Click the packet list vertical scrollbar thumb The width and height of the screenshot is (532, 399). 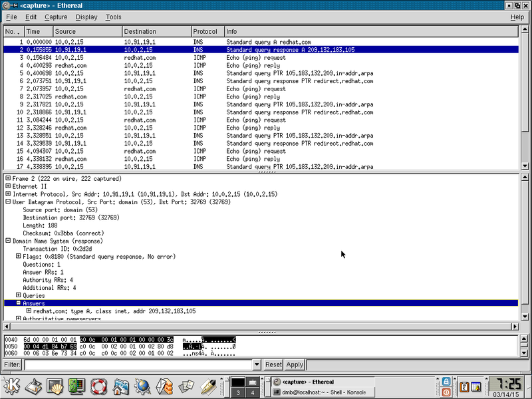[x=525, y=82]
